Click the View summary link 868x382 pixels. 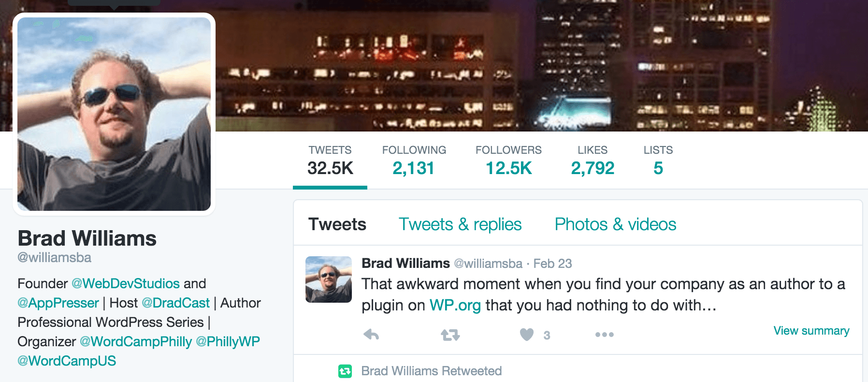point(811,331)
